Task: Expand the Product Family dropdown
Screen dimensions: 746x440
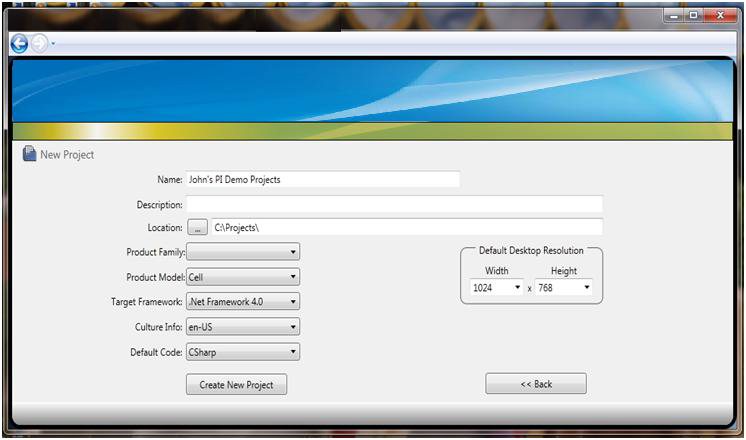Action: coord(243,253)
